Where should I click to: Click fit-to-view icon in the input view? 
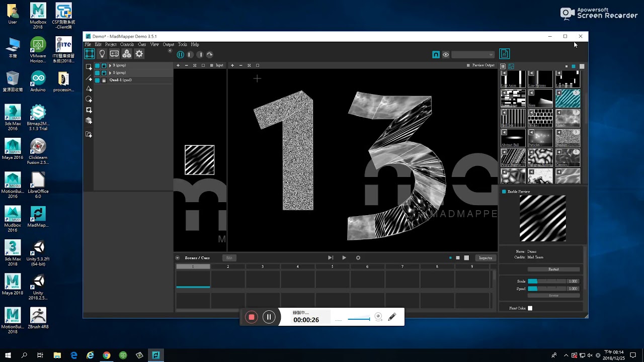195,65
